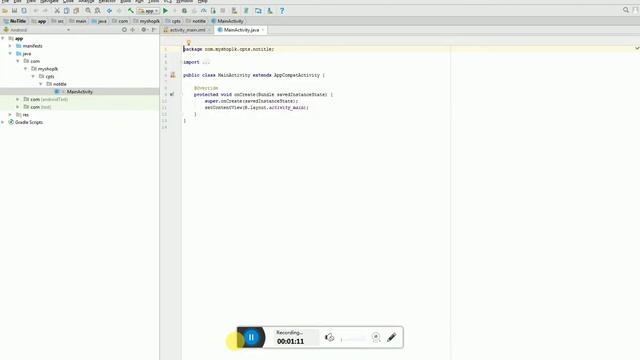640x360 pixels.
Task: Collapse the myshoplk package arrow
Action: click(x=26, y=69)
